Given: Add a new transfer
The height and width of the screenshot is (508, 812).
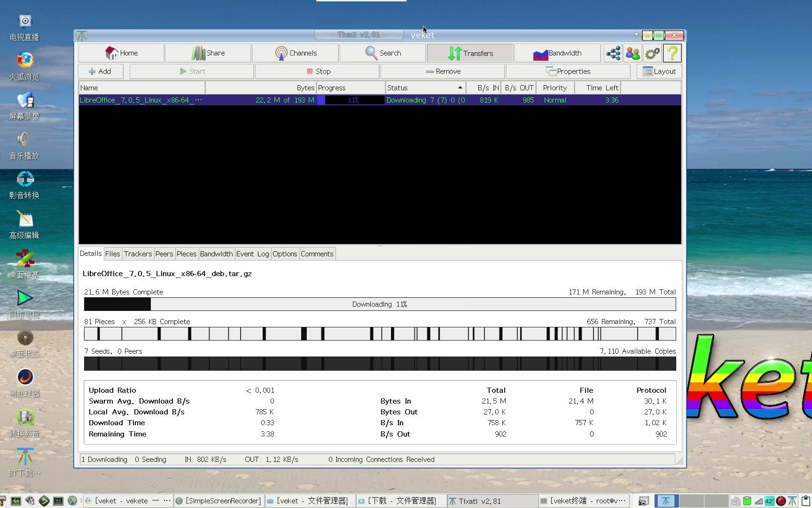Looking at the screenshot, I should 101,71.
